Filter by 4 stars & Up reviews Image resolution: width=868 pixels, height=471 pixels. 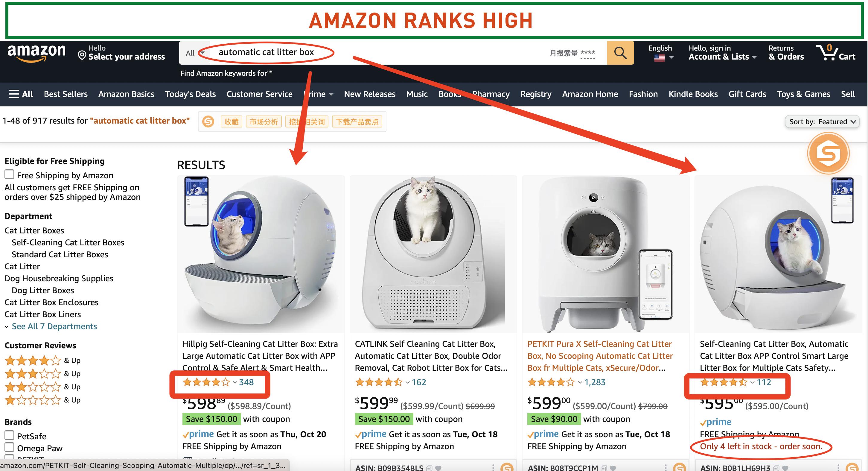pyautogui.click(x=42, y=360)
